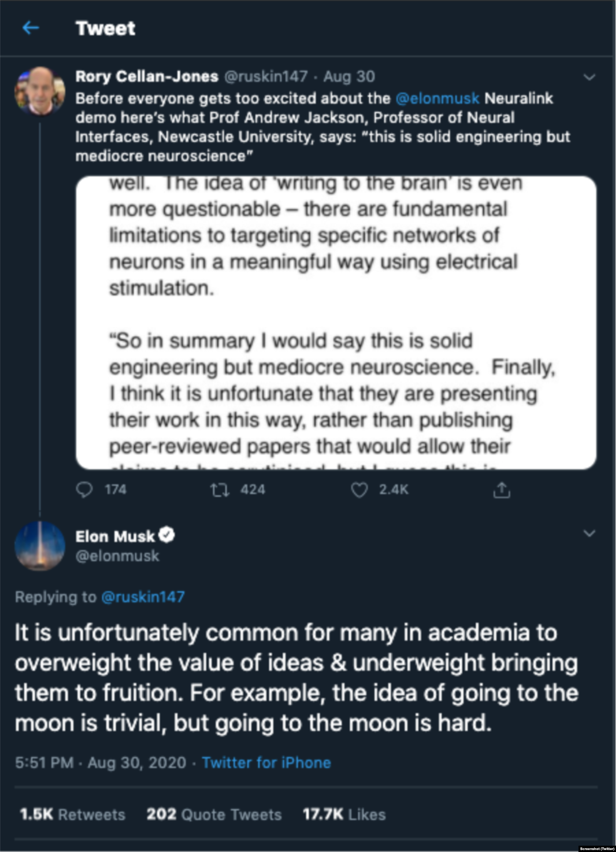The height and width of the screenshot is (852, 616).
Task: Expand the chevron menu on Rory's tweet
Action: (x=589, y=77)
